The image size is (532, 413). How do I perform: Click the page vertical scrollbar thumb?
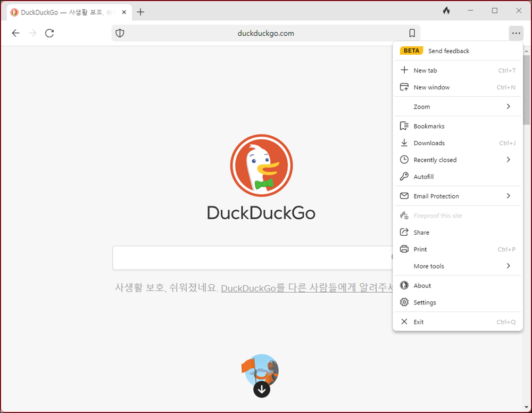point(526,89)
